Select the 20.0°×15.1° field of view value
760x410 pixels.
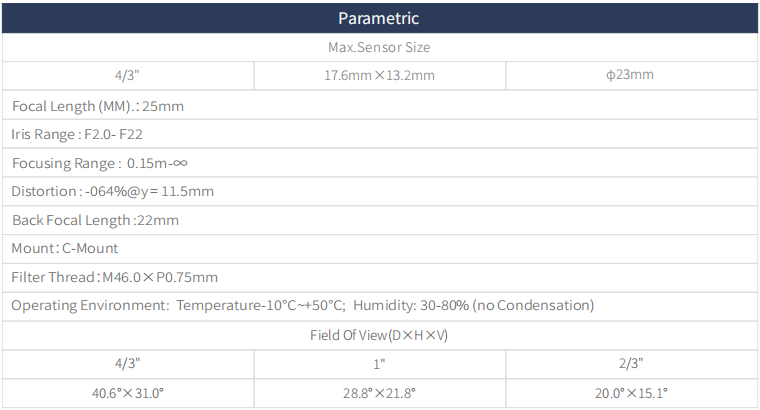pyautogui.click(x=631, y=393)
